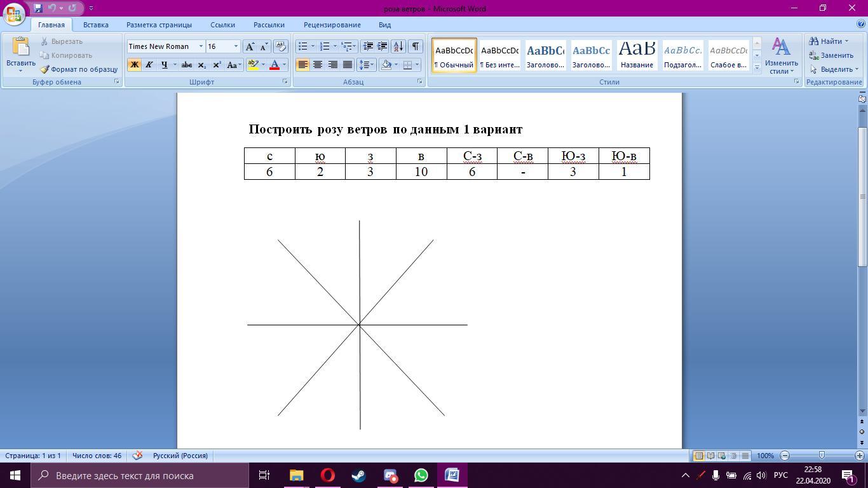Show paragraph marks with pilcrow icon
868x488 pixels.
tap(415, 46)
